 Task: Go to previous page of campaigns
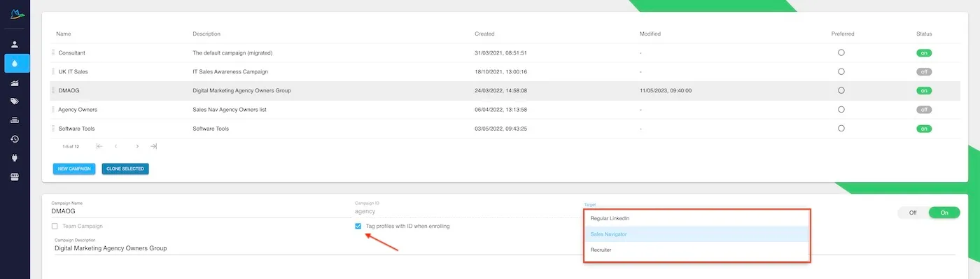coord(116,146)
